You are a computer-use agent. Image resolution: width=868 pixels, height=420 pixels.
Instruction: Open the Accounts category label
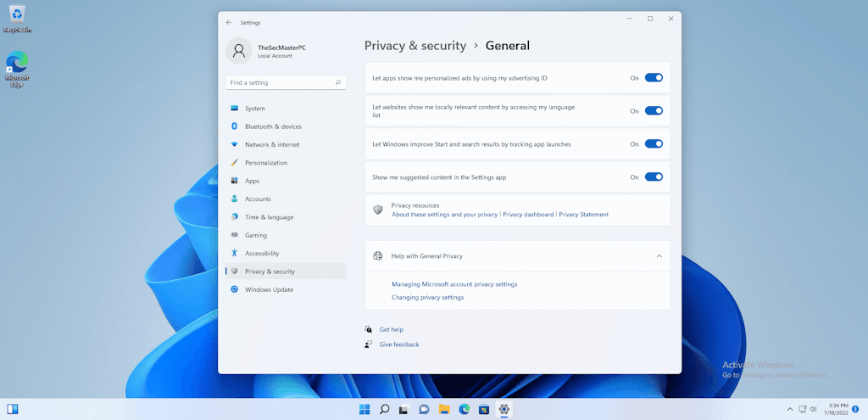click(258, 199)
